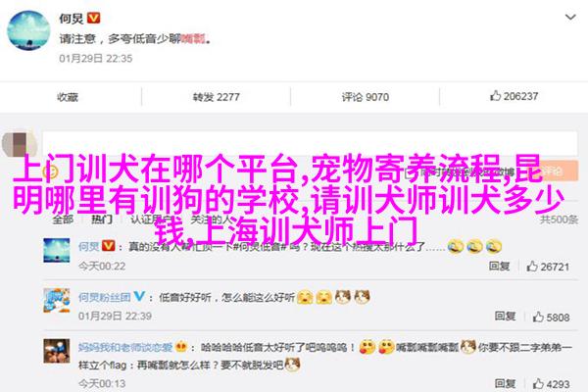Open 转发 2277 repost section

[216, 97]
